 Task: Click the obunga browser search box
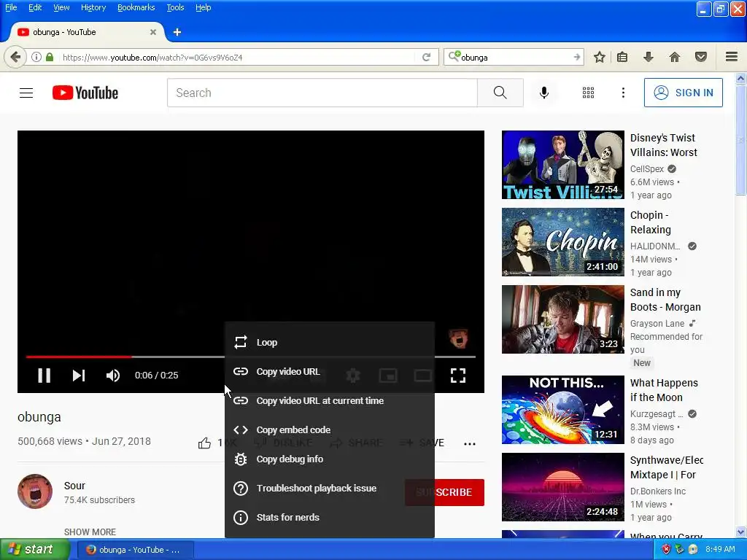(514, 57)
